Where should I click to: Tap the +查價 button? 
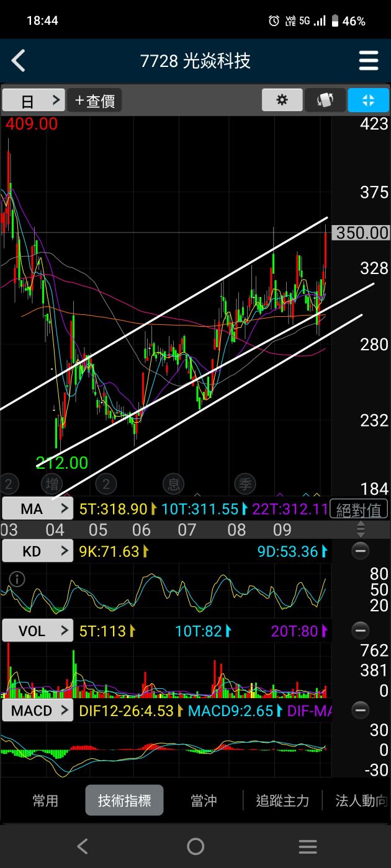[x=94, y=100]
